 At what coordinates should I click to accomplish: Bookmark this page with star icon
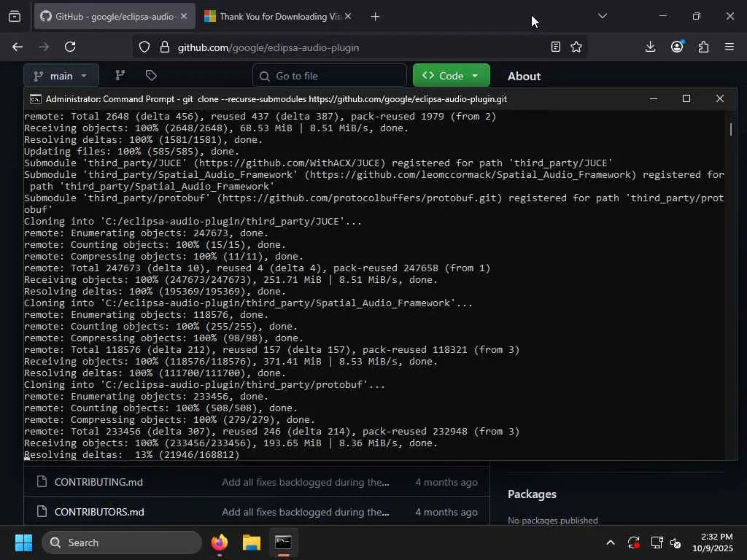tap(576, 47)
